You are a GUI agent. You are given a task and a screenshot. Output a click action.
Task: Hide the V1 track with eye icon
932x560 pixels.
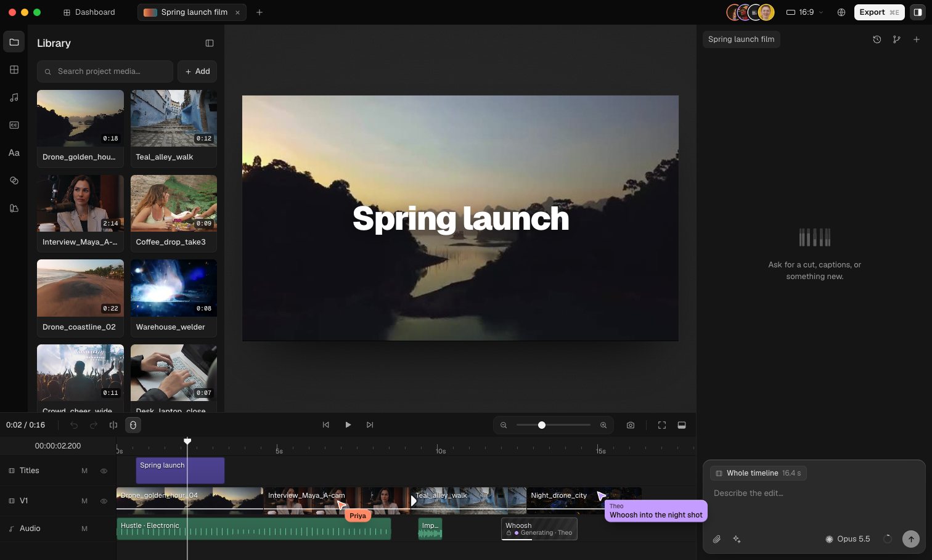click(104, 501)
